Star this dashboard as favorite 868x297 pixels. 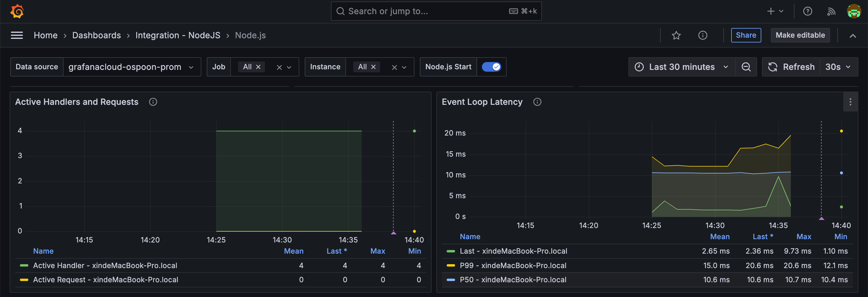pyautogui.click(x=676, y=35)
